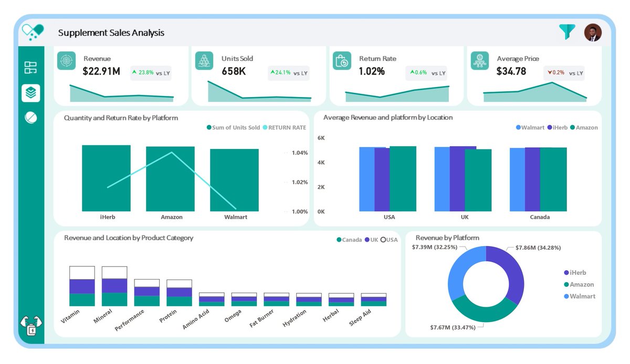The height and width of the screenshot is (364, 630).
Task: Click the Return Rate sparkline chart
Action: click(397, 93)
